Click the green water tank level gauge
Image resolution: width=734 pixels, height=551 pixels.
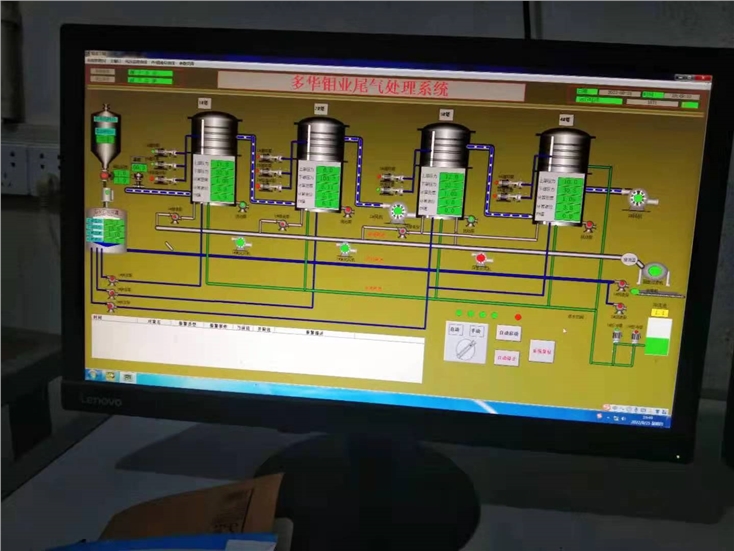click(657, 338)
